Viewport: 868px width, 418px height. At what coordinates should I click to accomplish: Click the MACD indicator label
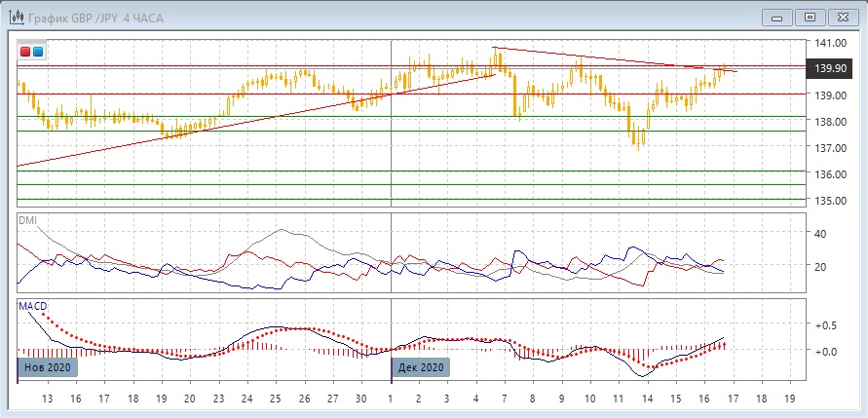point(33,306)
